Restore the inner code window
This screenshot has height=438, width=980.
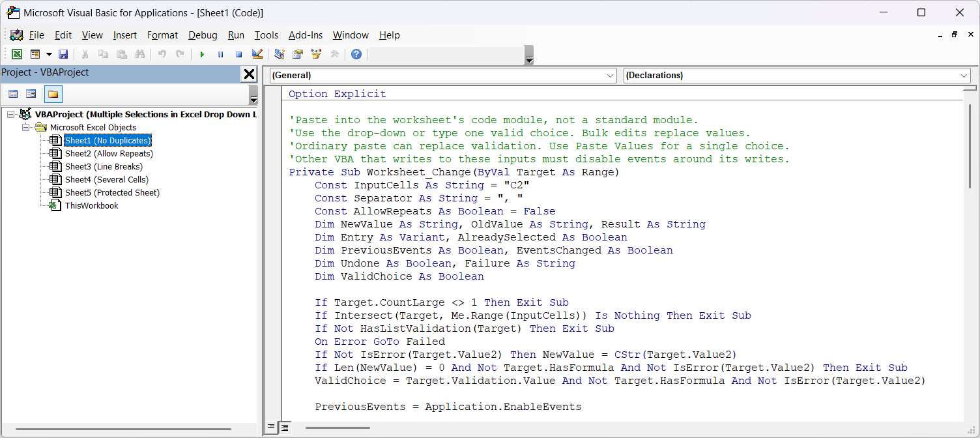point(954,35)
